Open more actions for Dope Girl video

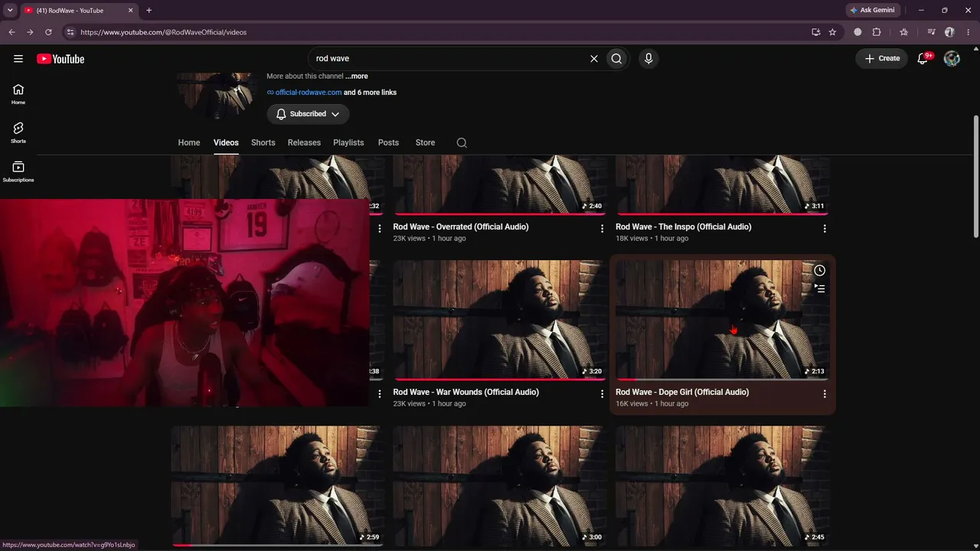[825, 394]
